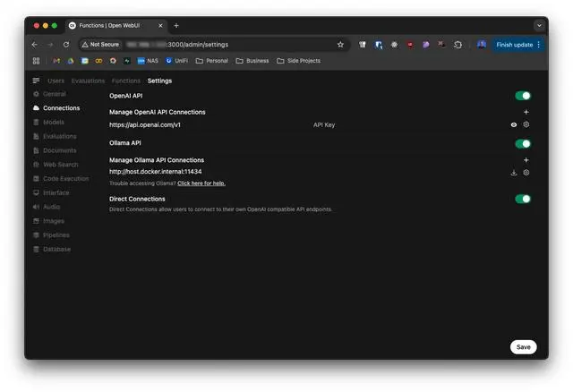Bookmark this page with the star icon
The height and width of the screenshot is (392, 573).
click(340, 45)
